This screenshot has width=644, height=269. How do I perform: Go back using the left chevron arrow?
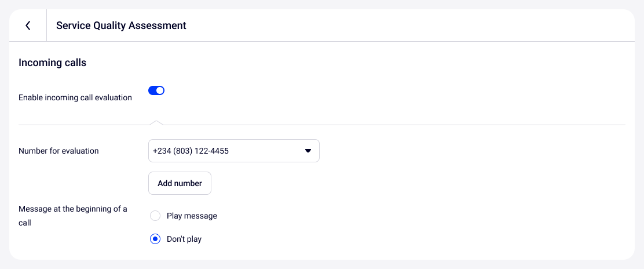click(28, 26)
